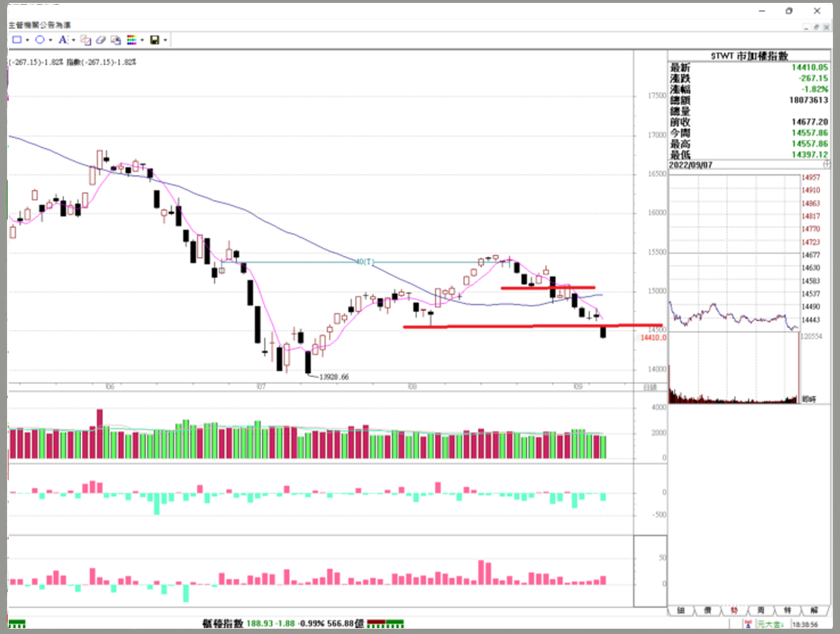Switch to the 細 tab
840x634 pixels.
681,611
